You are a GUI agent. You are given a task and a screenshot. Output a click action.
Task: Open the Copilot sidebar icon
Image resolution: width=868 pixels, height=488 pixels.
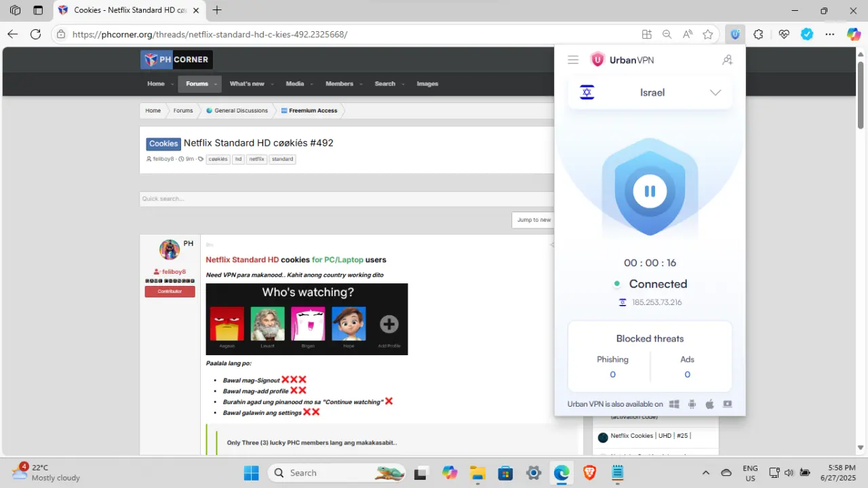pos(854,34)
